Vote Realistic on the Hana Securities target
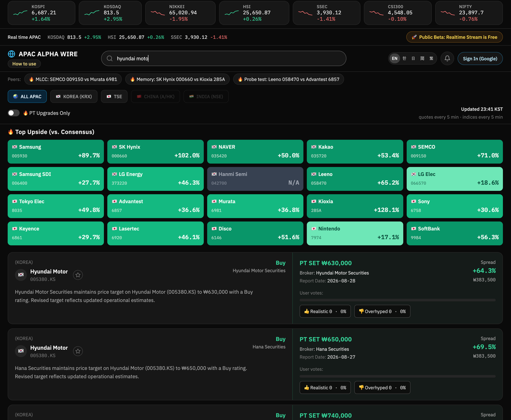 [325, 388]
